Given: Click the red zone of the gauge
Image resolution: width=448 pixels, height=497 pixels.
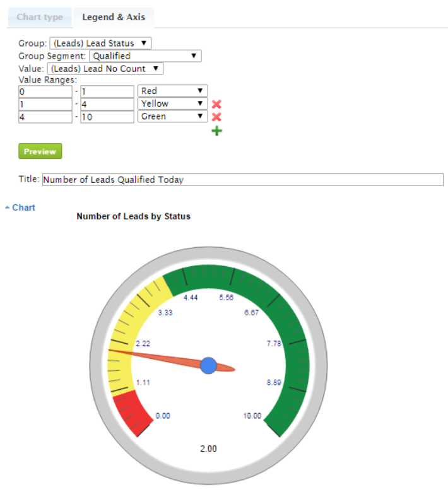Looking at the screenshot, I should click(134, 411).
